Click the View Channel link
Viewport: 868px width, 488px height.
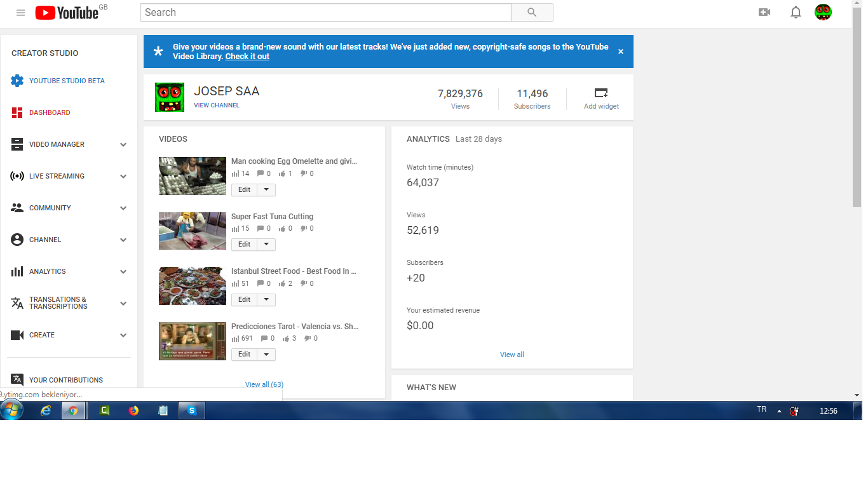pos(217,105)
